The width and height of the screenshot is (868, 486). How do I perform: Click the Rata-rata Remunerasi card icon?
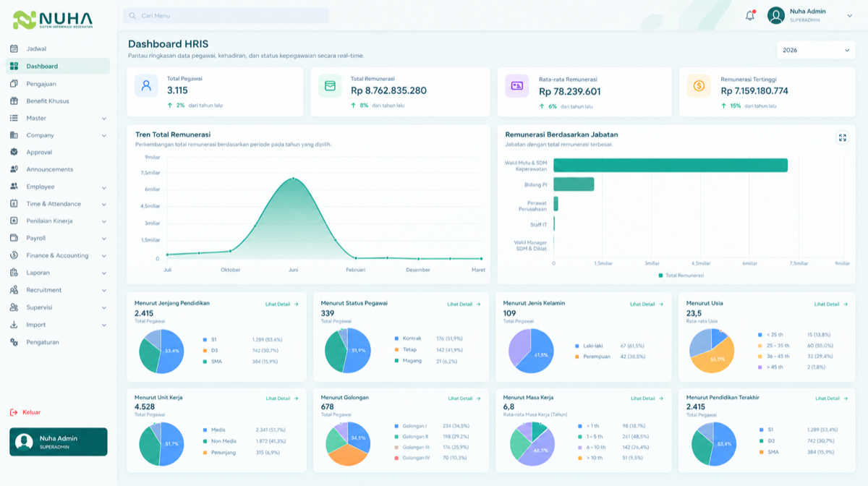coord(517,85)
